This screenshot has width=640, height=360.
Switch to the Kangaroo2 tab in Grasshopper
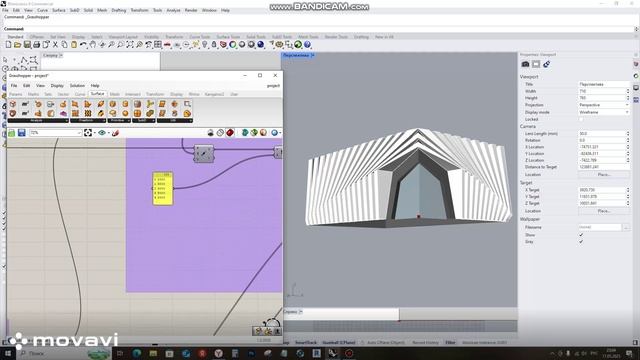coord(214,94)
